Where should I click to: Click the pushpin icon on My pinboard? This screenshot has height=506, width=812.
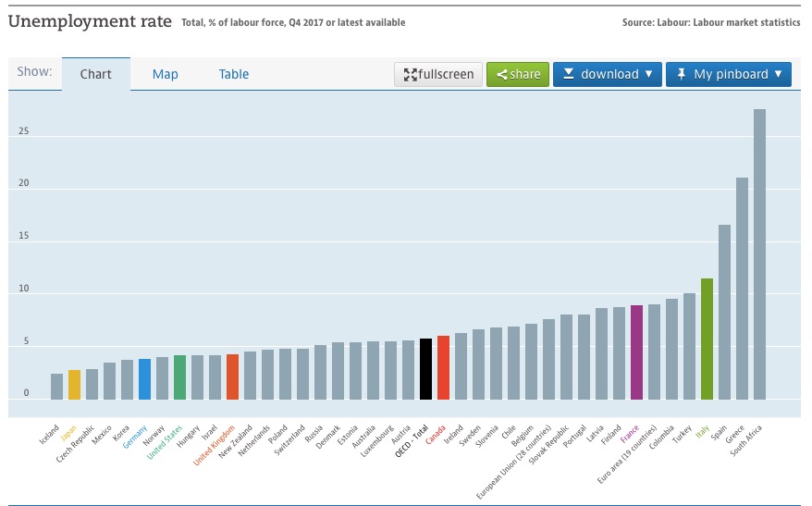point(682,74)
